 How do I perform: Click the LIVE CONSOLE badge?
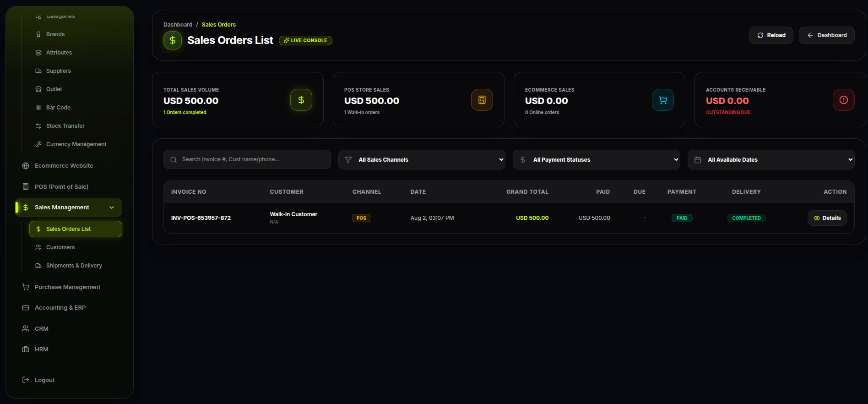click(x=305, y=40)
